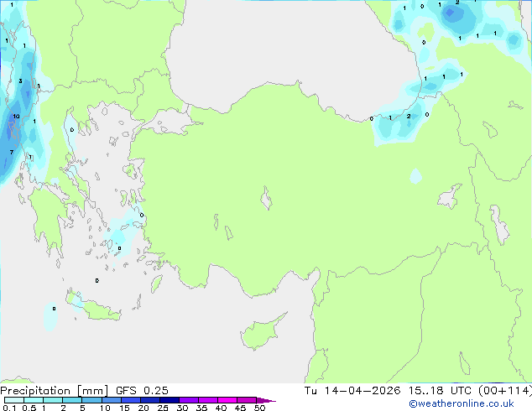Pick the legend swatch between 0.1 and 0.5
This screenshot has width=532, height=411.
coord(14,400)
